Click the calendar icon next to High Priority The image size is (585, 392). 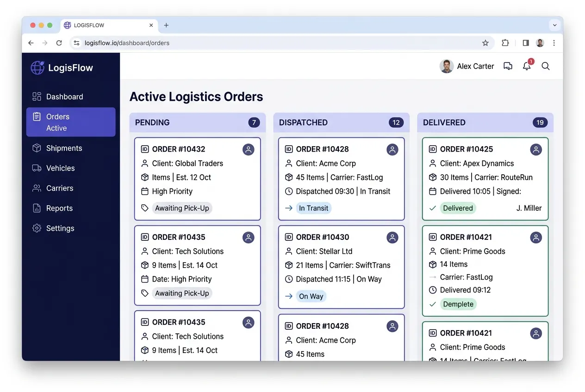(x=145, y=191)
